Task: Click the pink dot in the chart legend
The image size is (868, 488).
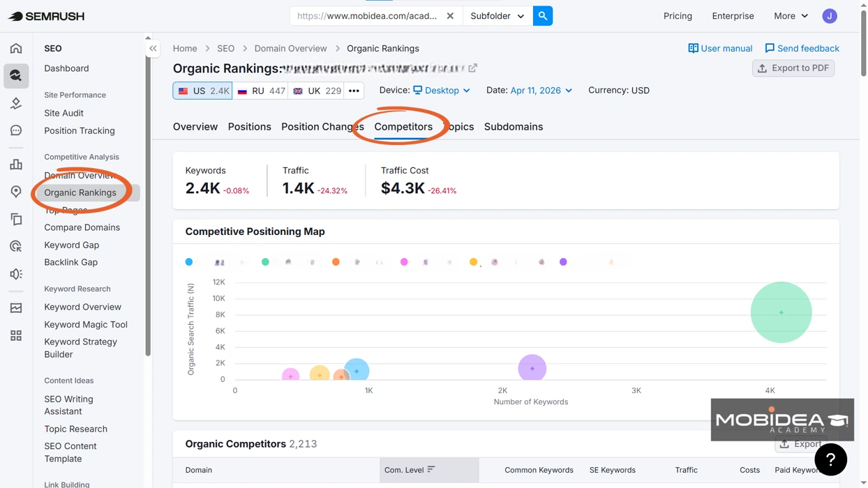Action: click(x=404, y=261)
